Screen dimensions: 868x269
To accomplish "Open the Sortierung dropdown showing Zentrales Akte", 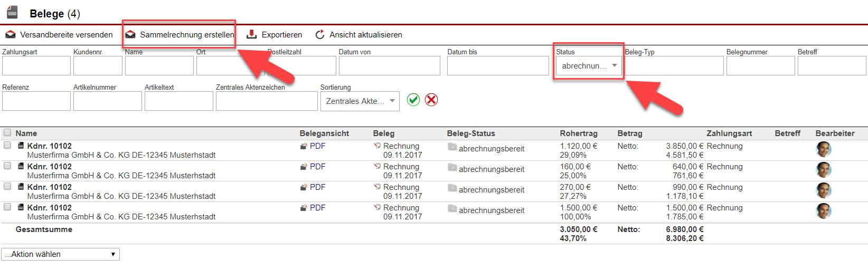I will click(360, 101).
